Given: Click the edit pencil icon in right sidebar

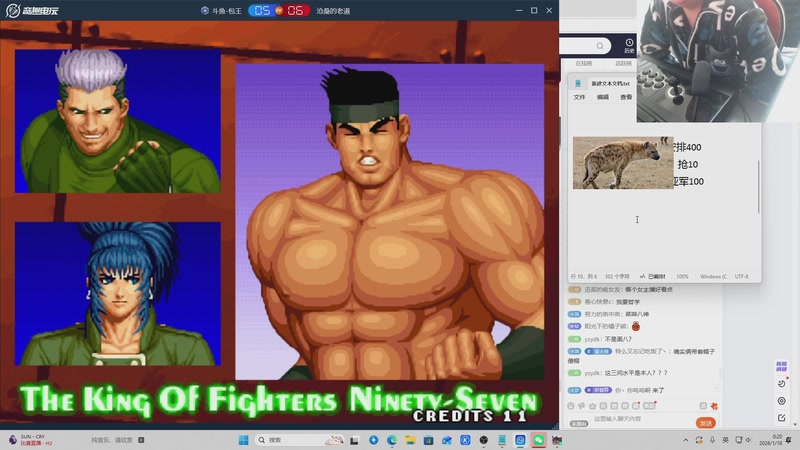Looking at the screenshot, I should [x=782, y=418].
